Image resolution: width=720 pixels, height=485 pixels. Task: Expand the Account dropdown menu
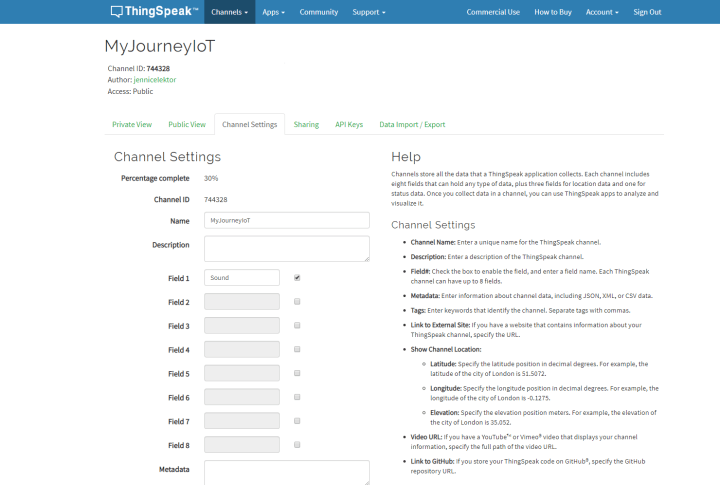[x=602, y=12]
